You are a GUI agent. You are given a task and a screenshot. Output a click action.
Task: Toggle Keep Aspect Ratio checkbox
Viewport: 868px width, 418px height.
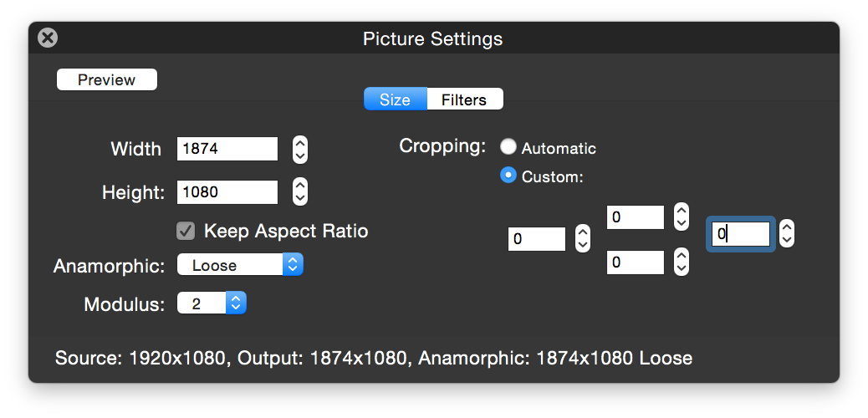point(186,231)
